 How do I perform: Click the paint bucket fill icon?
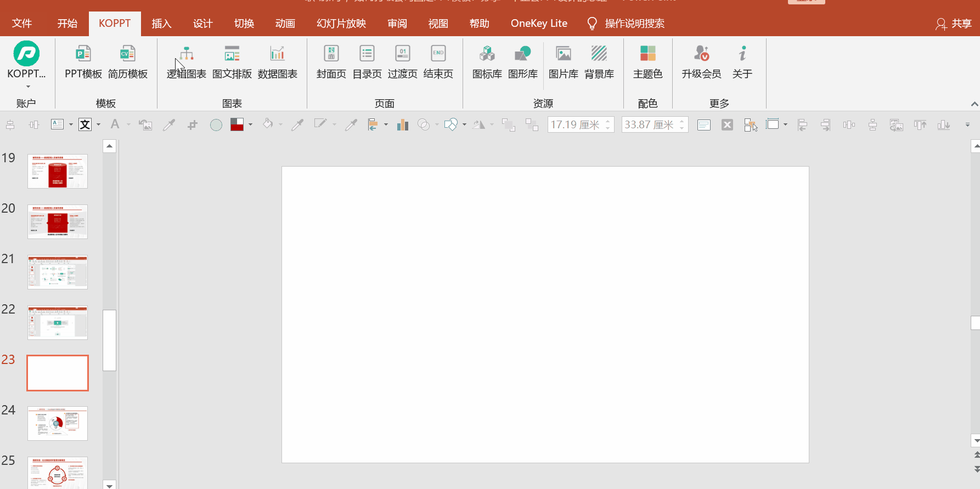point(268,124)
